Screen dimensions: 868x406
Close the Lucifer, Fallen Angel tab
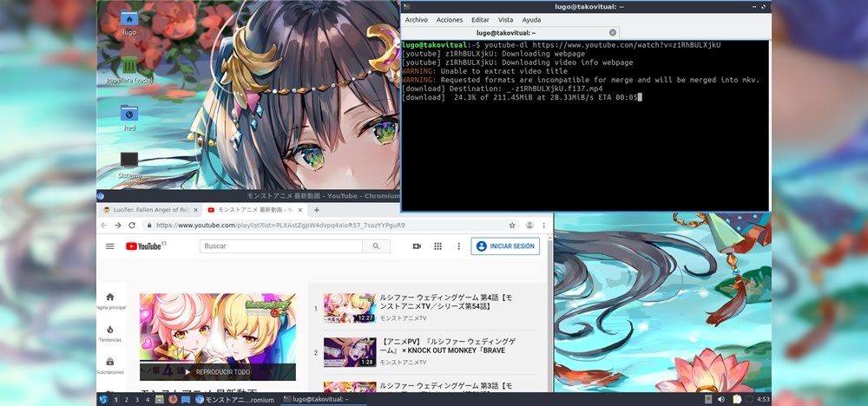(195, 210)
